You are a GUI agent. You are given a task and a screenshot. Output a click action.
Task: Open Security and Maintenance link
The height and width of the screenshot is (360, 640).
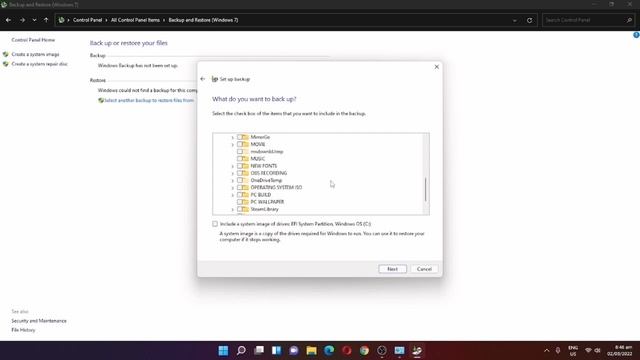coord(39,321)
